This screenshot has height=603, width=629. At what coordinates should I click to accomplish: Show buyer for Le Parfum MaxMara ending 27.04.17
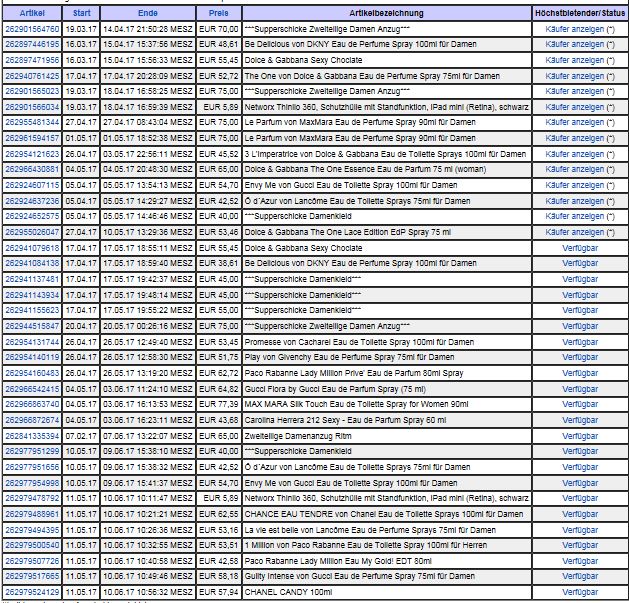574,122
